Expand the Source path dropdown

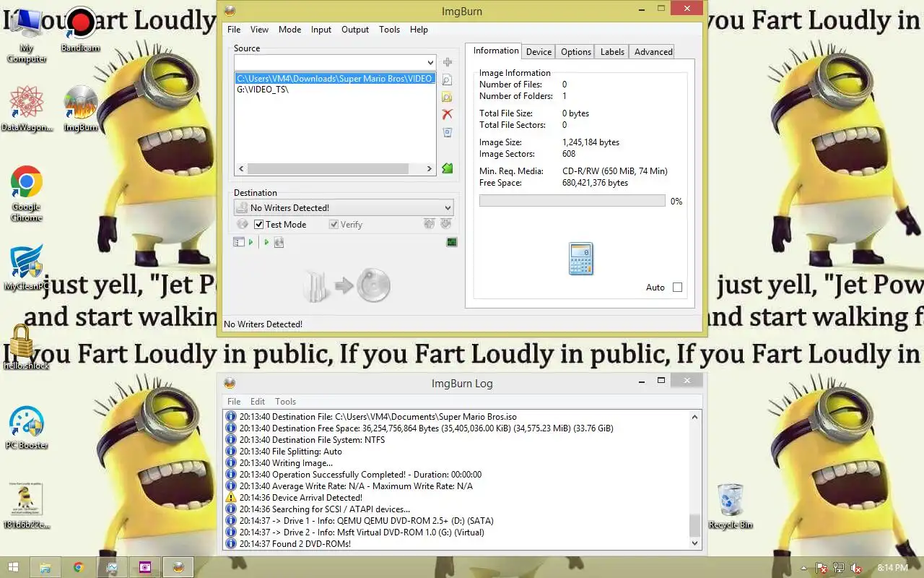tap(430, 63)
